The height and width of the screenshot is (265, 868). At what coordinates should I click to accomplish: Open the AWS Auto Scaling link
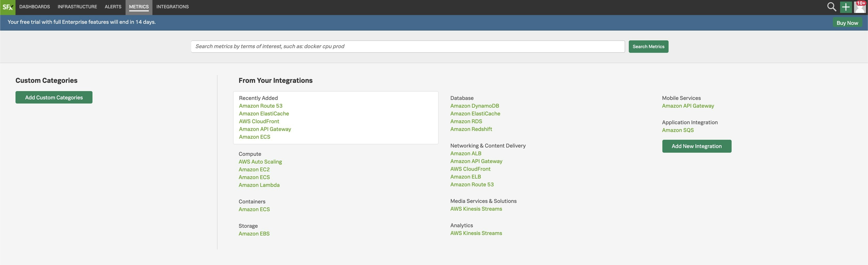[x=260, y=162]
